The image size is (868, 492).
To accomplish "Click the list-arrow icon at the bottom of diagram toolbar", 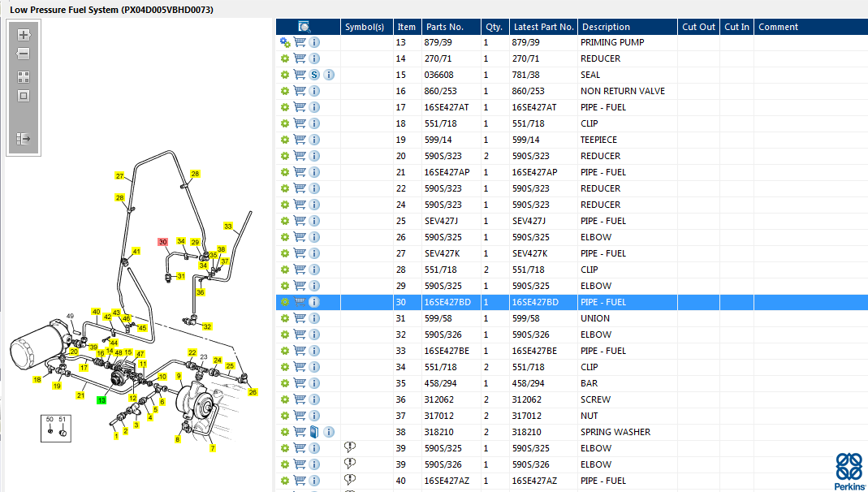I will 24,138.
